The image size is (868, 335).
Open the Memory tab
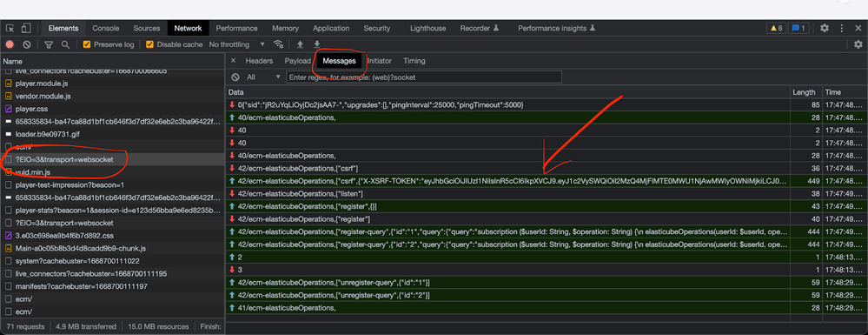pyautogui.click(x=285, y=28)
